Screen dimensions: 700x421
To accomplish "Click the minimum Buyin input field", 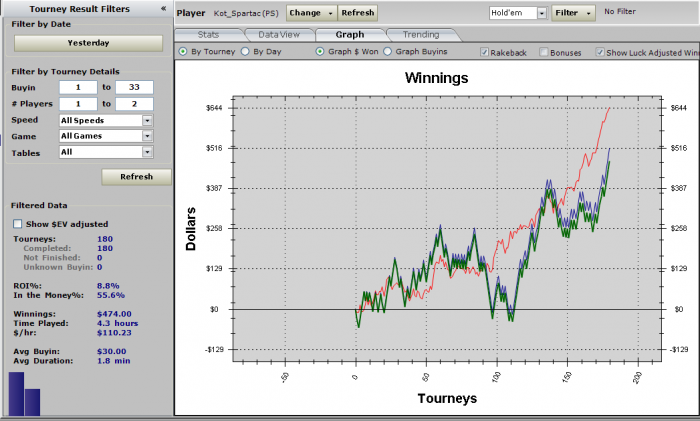I will click(77, 87).
